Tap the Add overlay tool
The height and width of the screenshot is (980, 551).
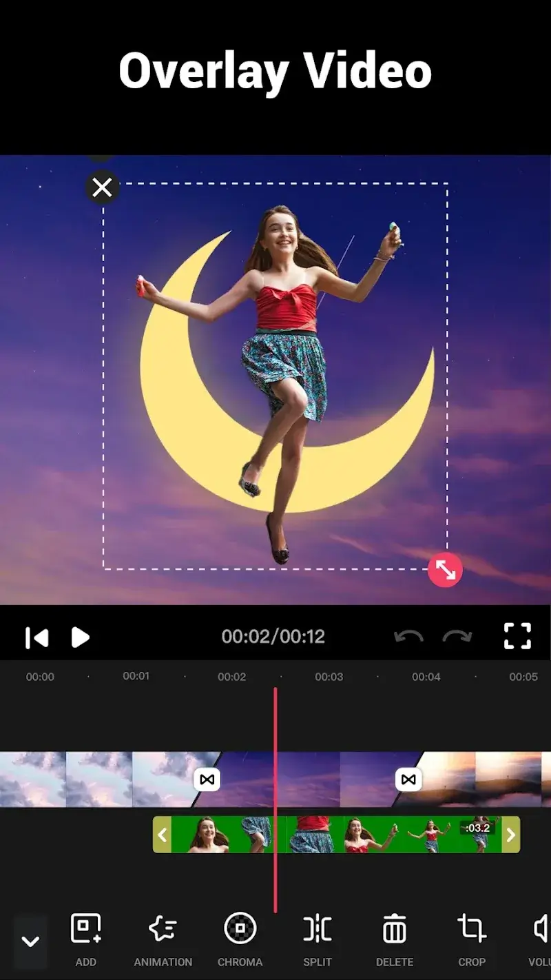coord(86,939)
